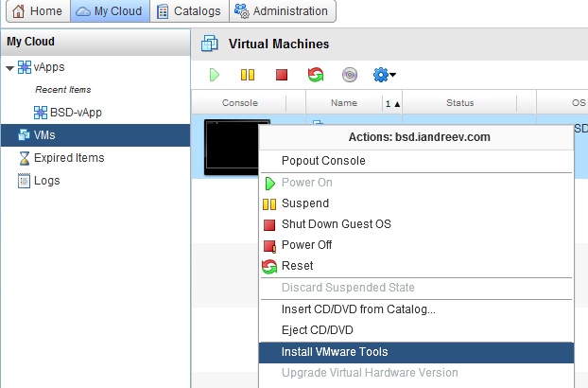Click the green Power On toolbar icon
The height and width of the screenshot is (388, 588).
click(x=215, y=75)
